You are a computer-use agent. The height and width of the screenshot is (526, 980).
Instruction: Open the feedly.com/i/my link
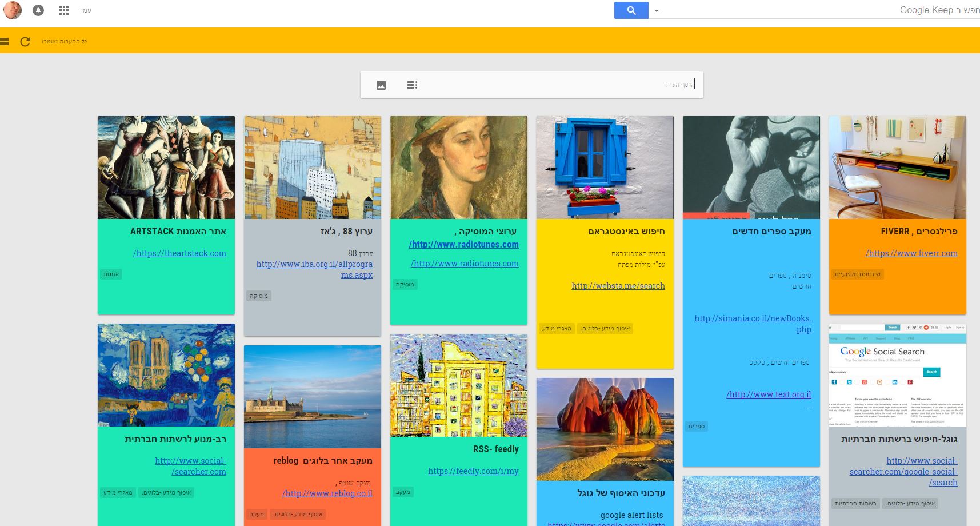point(473,471)
